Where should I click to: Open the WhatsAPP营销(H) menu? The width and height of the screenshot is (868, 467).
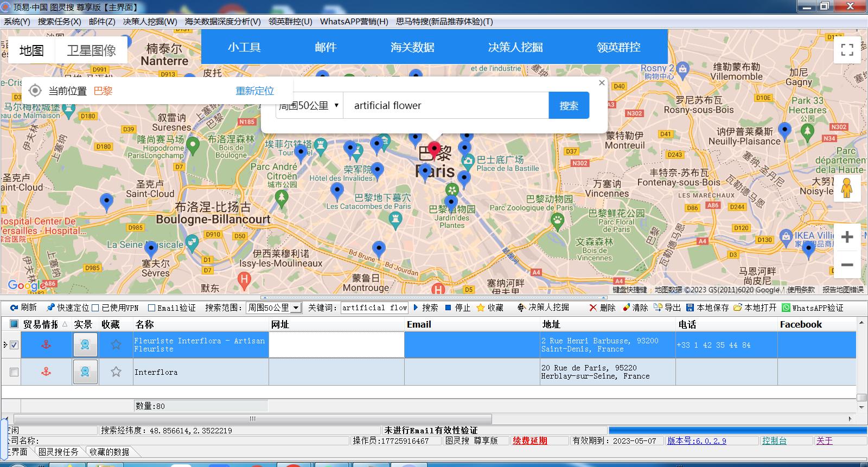(354, 21)
